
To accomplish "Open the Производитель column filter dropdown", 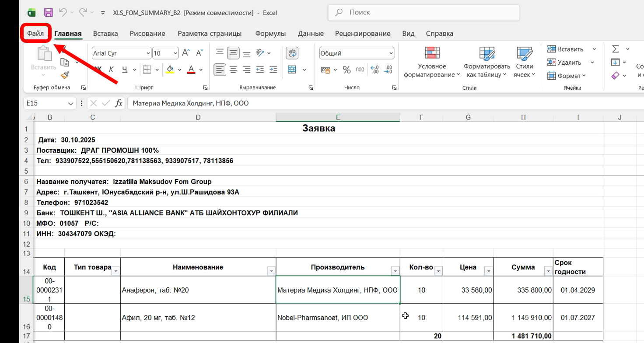I will pos(395,271).
